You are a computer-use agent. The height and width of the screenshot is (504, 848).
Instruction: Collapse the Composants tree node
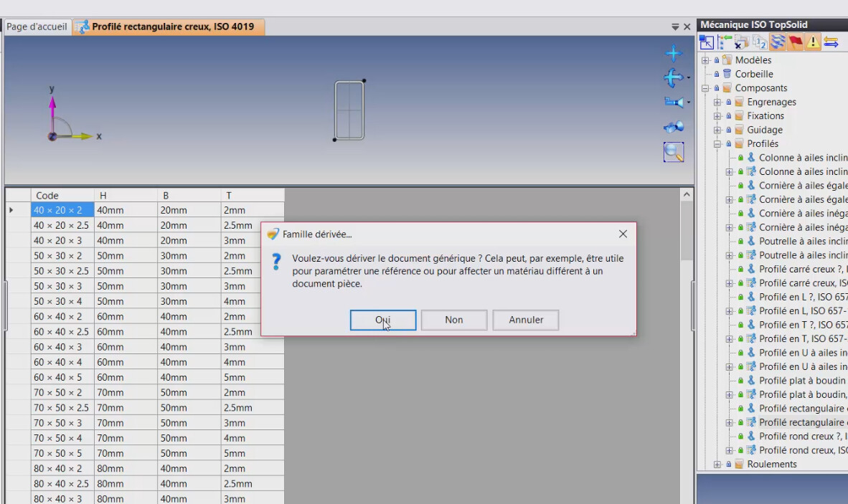pos(705,88)
